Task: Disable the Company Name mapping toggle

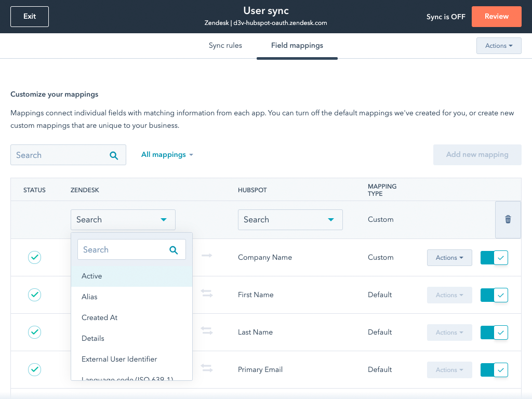Action: pos(494,258)
